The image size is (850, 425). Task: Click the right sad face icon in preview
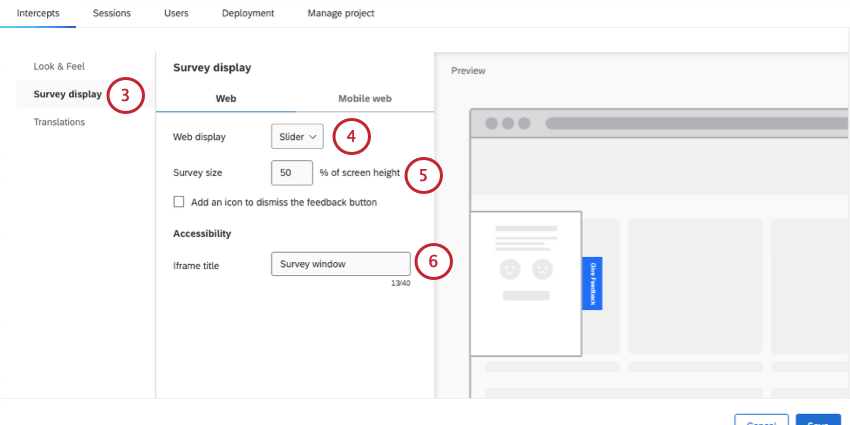542,269
